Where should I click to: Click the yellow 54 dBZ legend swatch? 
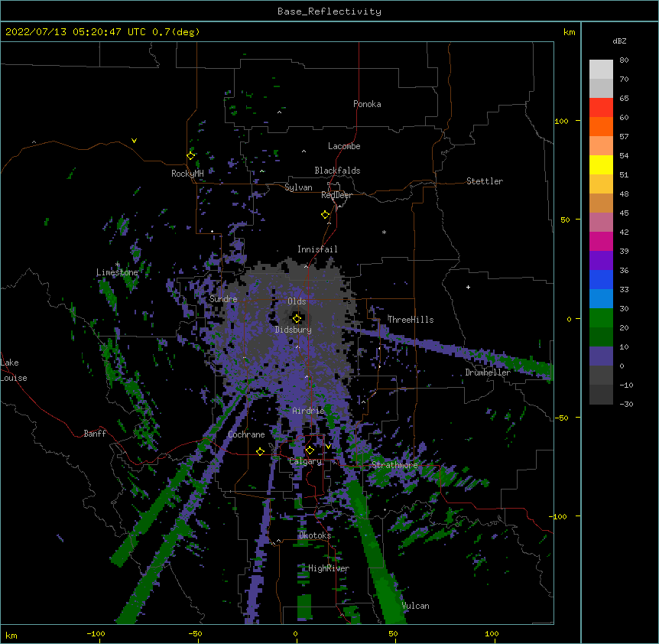(x=601, y=164)
